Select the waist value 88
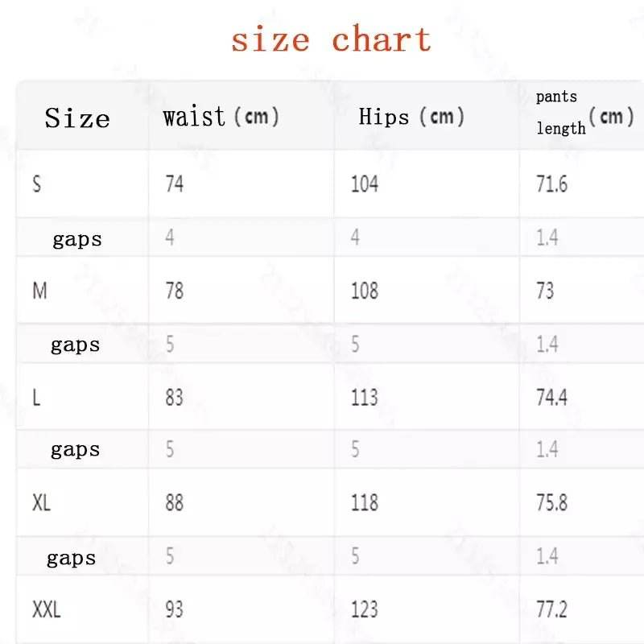 pos(174,503)
